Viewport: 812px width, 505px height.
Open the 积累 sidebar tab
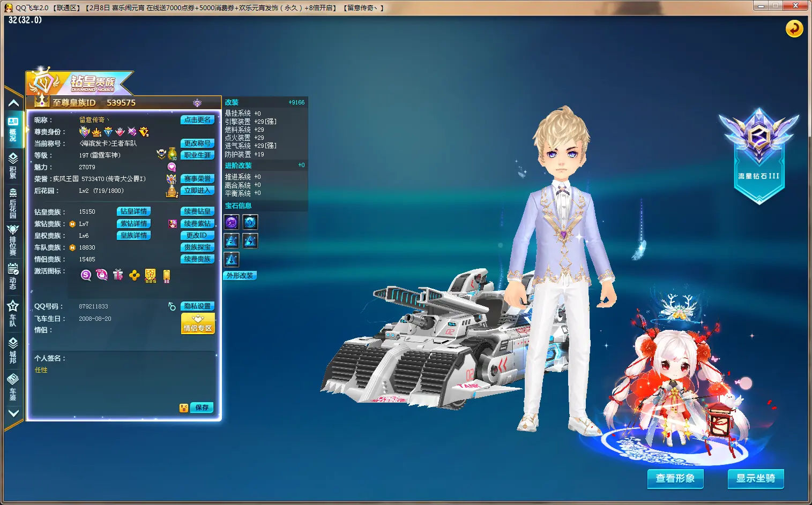coord(13,165)
